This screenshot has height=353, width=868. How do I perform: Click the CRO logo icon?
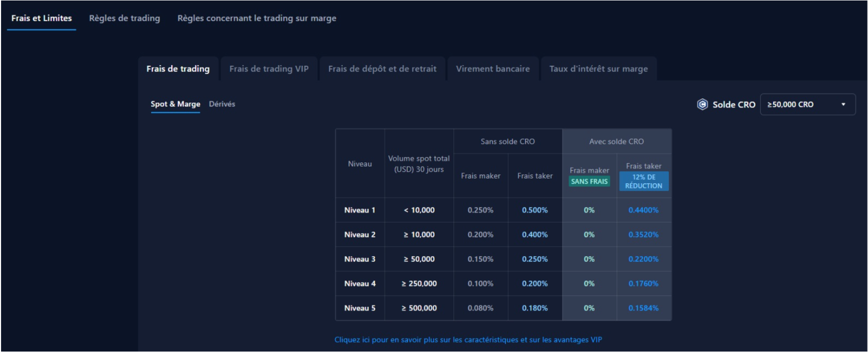[x=702, y=105]
